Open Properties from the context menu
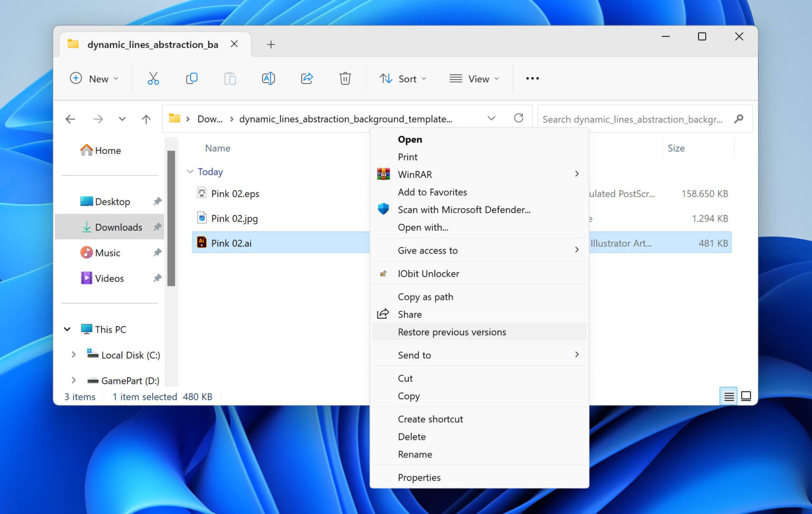812x514 pixels. click(x=419, y=477)
